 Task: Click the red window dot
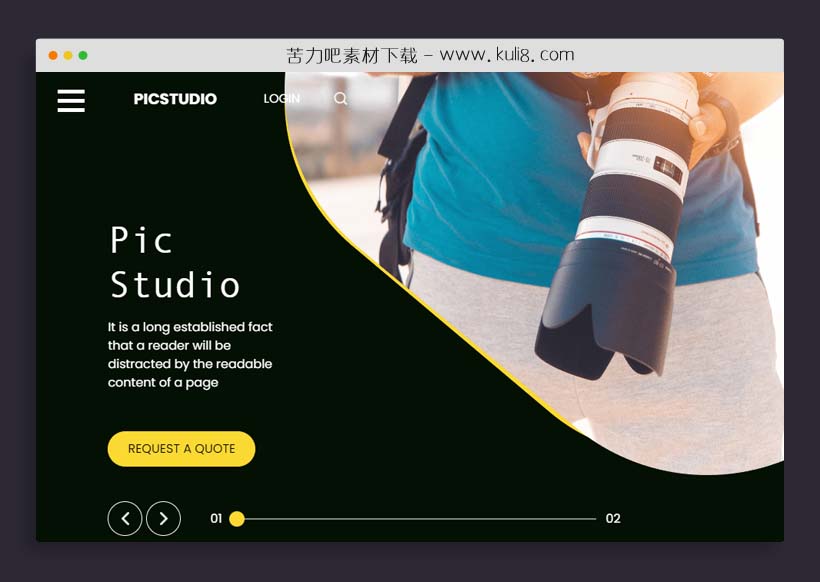coord(51,55)
